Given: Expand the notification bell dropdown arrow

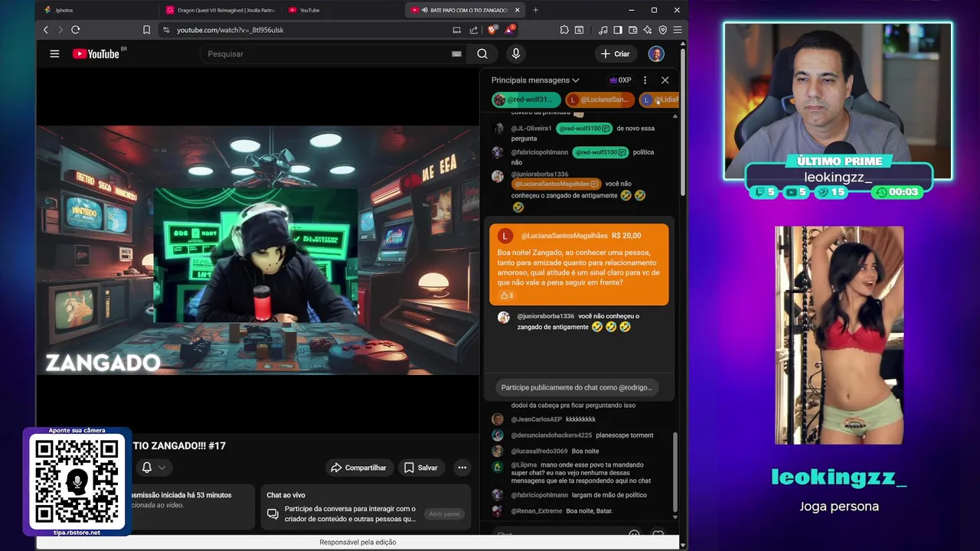Looking at the screenshot, I should click(x=162, y=468).
